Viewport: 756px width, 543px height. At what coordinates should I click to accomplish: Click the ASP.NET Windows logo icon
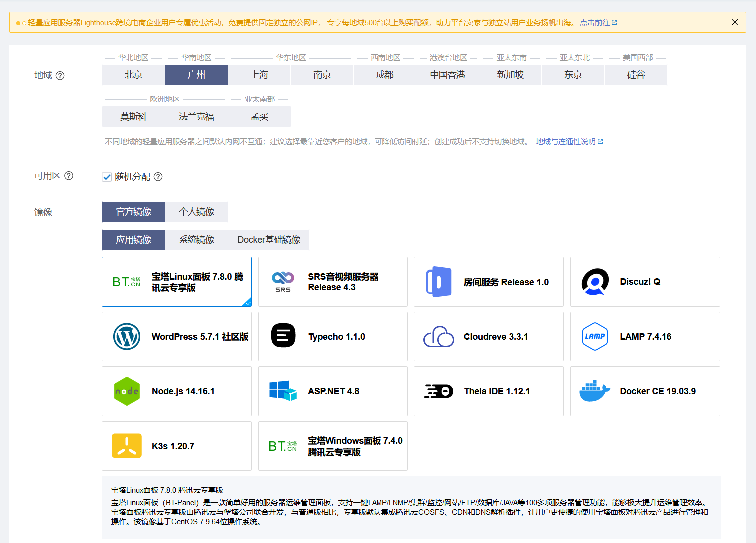(283, 391)
